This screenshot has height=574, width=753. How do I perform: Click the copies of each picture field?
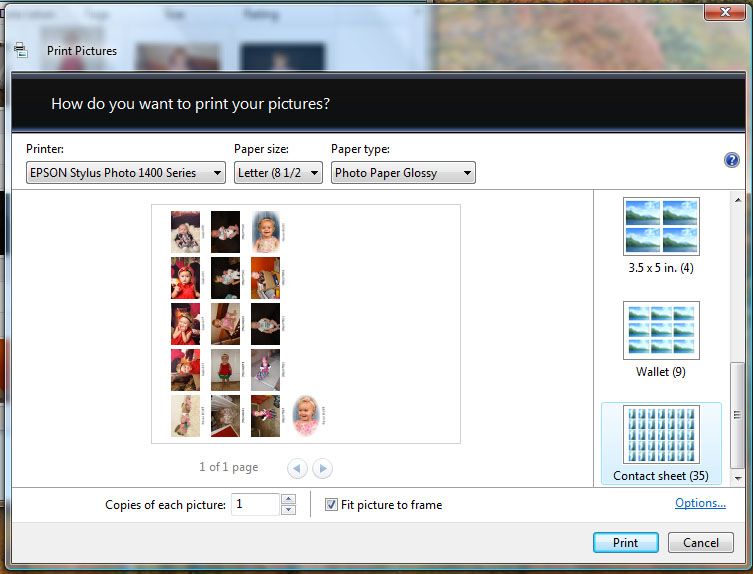pyautogui.click(x=255, y=505)
